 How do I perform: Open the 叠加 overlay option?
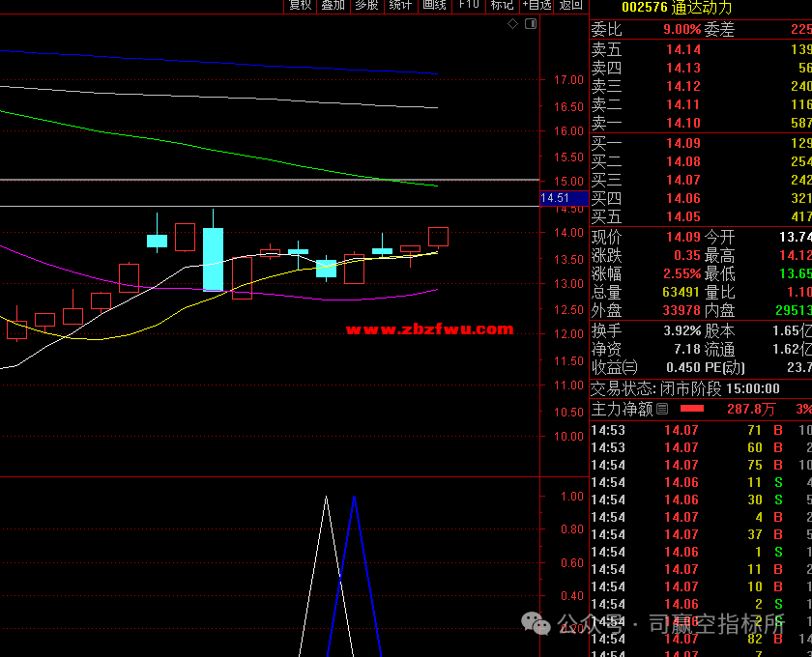[333, 5]
